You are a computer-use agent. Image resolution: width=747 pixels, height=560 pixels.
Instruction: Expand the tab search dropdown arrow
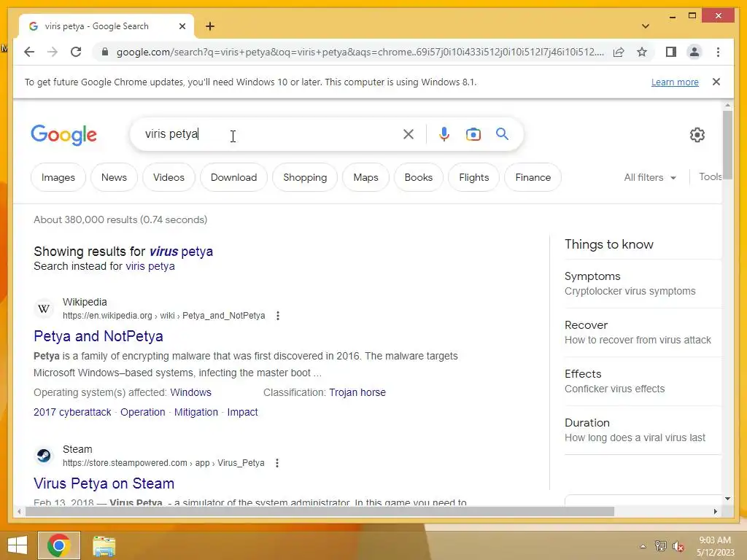point(646,26)
